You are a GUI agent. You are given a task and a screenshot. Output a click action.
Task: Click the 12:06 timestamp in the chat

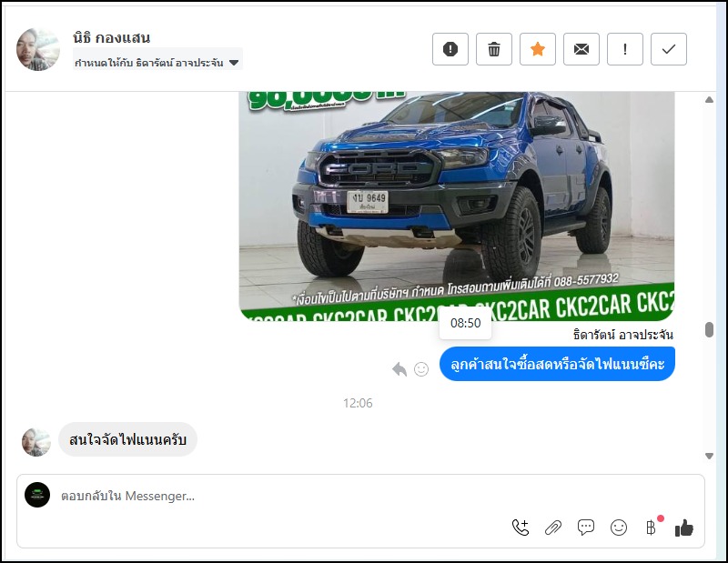click(358, 403)
